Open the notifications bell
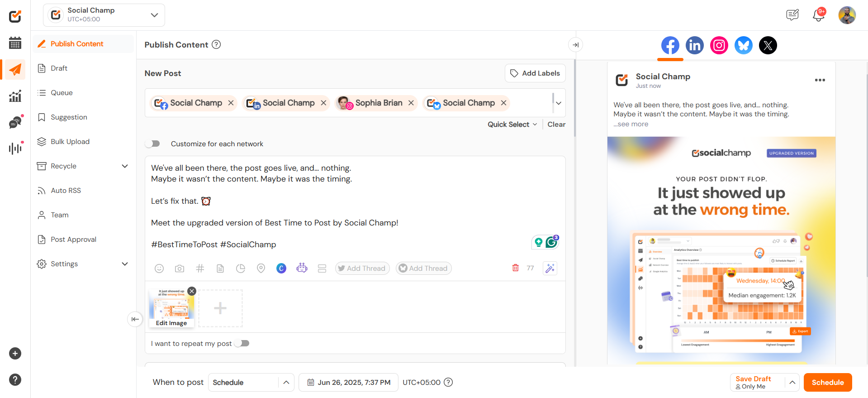 click(x=819, y=15)
